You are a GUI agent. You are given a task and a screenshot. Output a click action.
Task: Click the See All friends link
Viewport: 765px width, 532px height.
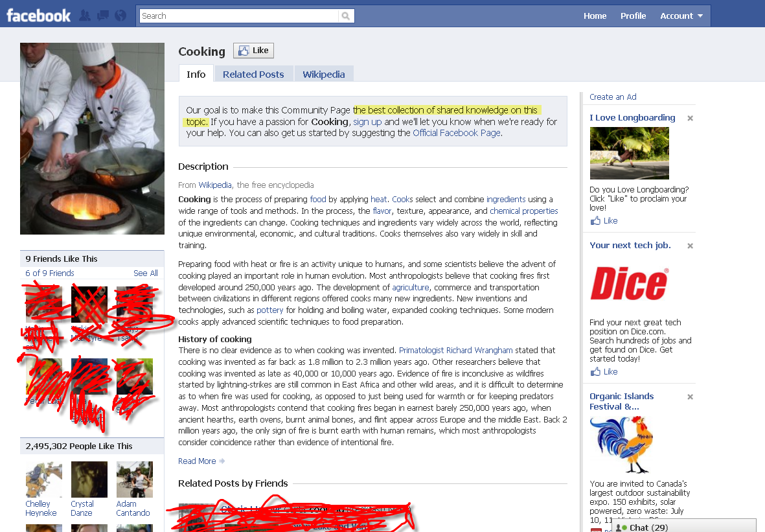(145, 273)
